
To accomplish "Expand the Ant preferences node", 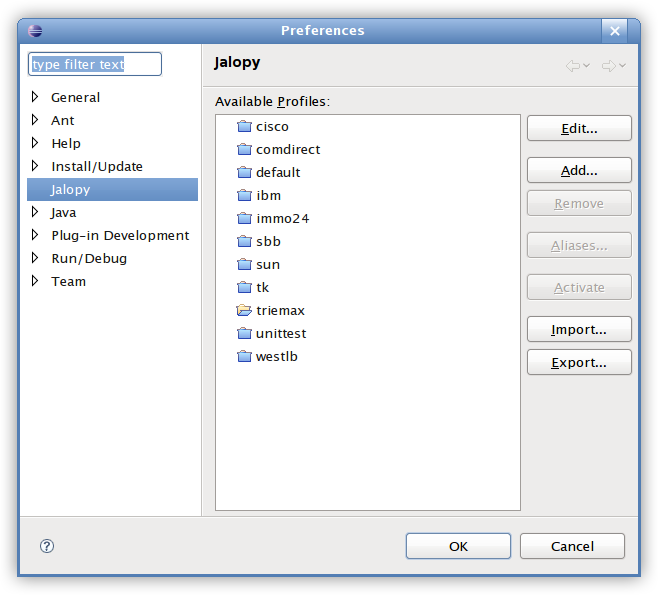I will click(x=35, y=120).
